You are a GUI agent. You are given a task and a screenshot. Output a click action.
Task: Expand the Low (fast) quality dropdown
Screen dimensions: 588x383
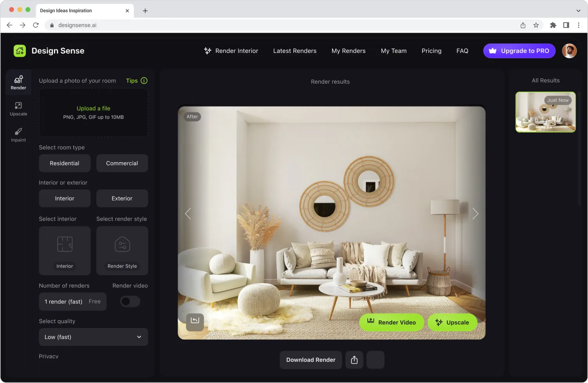pyautogui.click(x=94, y=337)
